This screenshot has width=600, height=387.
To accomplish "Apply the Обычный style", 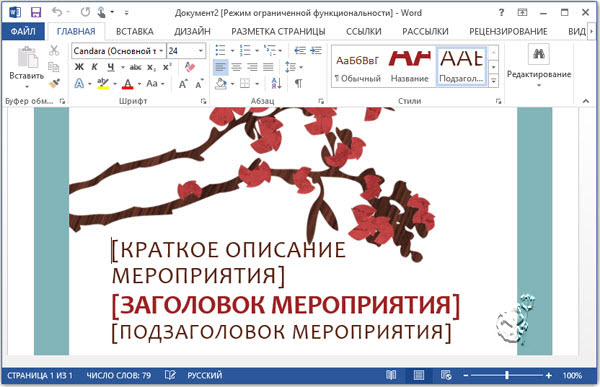I will tap(358, 66).
